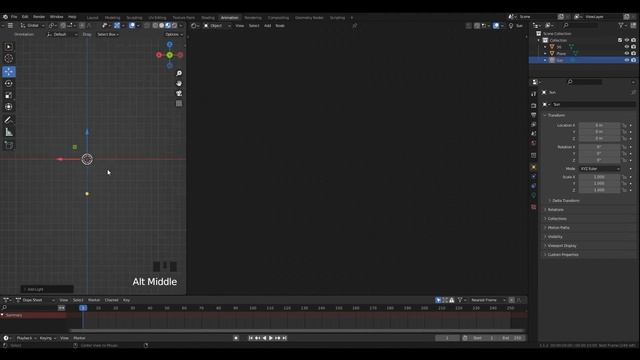Toggle viewport overlays button
Image resolution: width=640 pixels, height=360 pixels.
[131, 25]
